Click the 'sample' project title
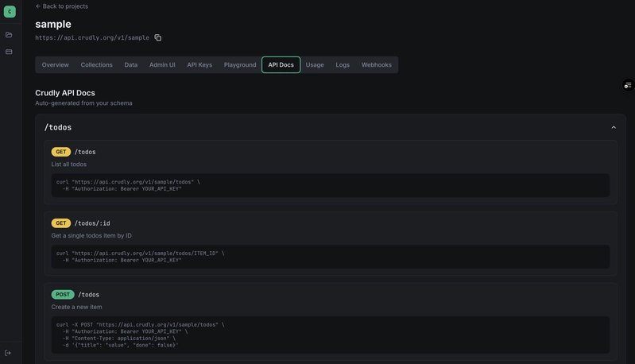 click(53, 25)
